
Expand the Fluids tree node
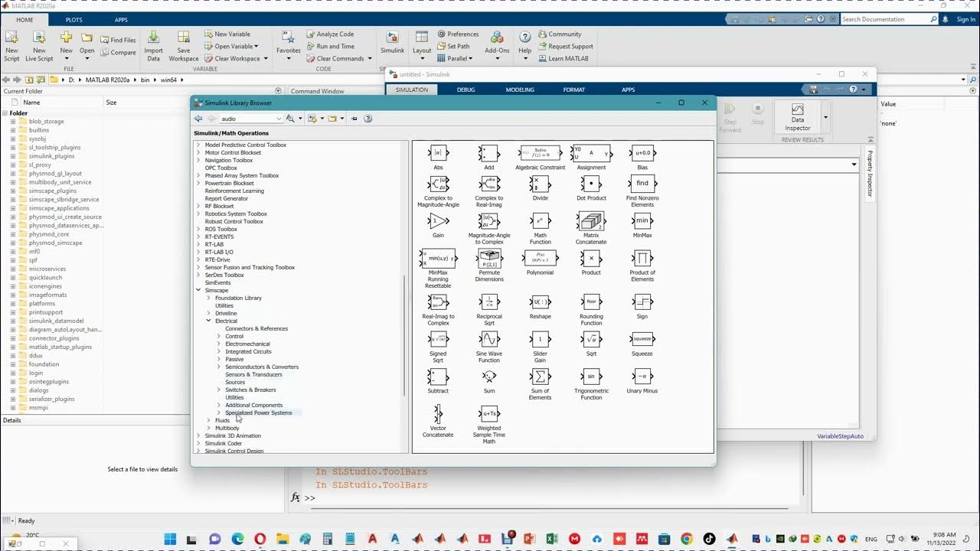pyautogui.click(x=208, y=420)
